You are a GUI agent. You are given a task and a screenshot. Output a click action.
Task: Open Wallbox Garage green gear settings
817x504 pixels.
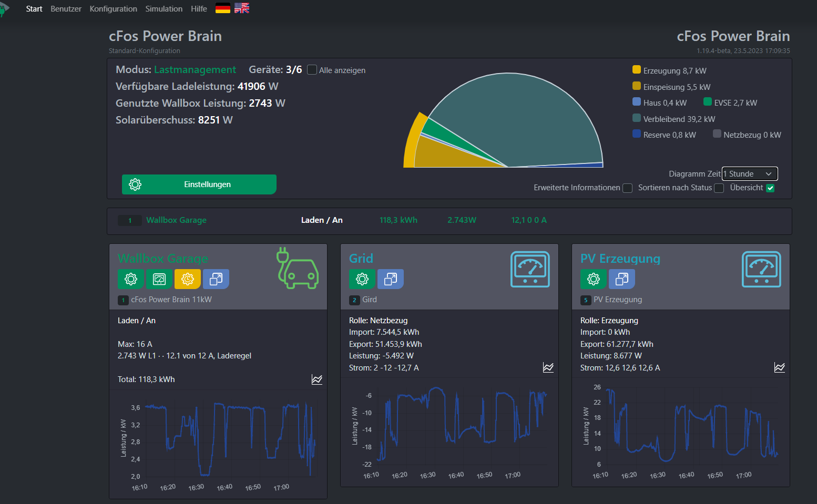[x=131, y=279]
